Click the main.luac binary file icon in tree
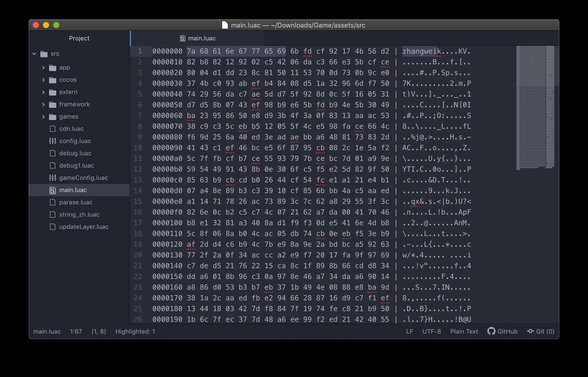 53,190
